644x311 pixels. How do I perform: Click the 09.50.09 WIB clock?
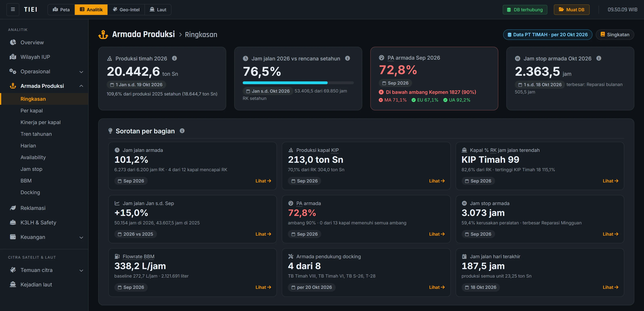point(622,9)
